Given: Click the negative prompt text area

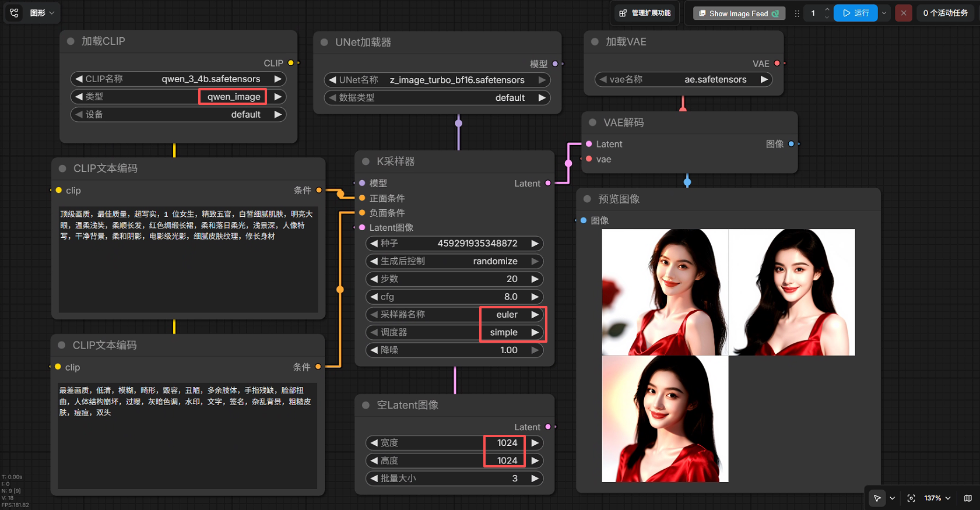Looking at the screenshot, I should click(188, 436).
